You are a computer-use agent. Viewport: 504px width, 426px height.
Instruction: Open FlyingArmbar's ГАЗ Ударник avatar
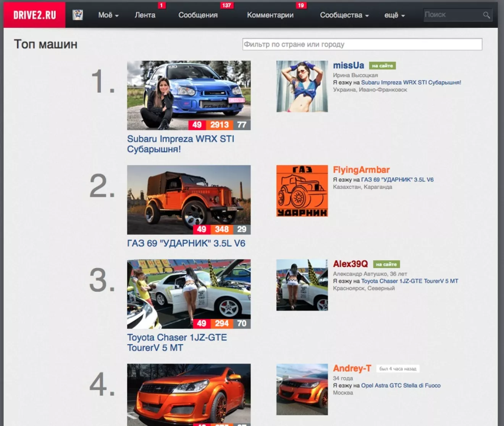coord(302,191)
